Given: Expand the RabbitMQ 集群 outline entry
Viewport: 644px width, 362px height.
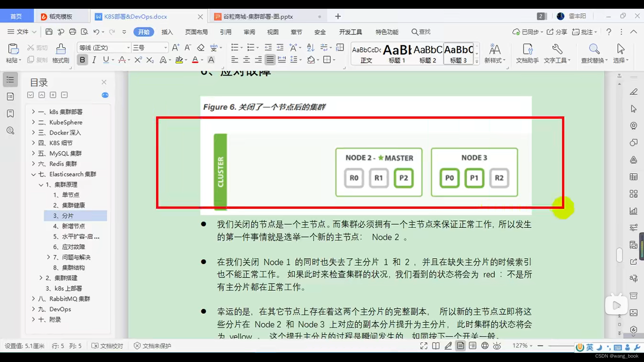Looking at the screenshot, I should 33,299.
